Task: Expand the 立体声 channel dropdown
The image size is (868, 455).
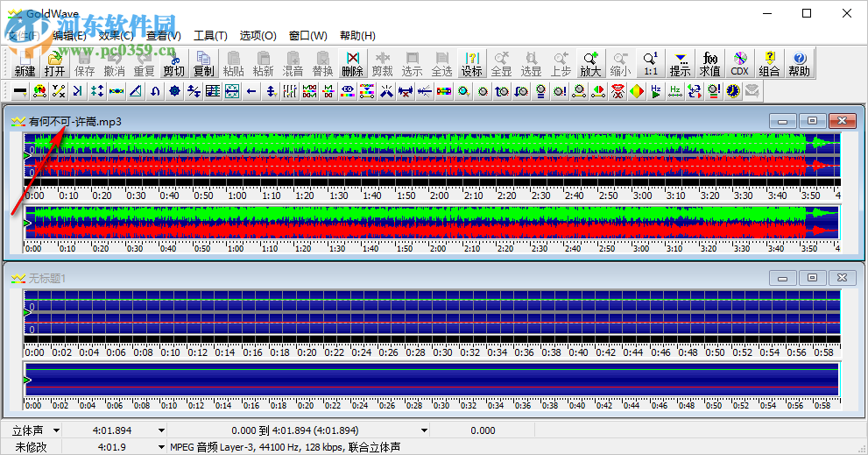Action: (x=57, y=430)
